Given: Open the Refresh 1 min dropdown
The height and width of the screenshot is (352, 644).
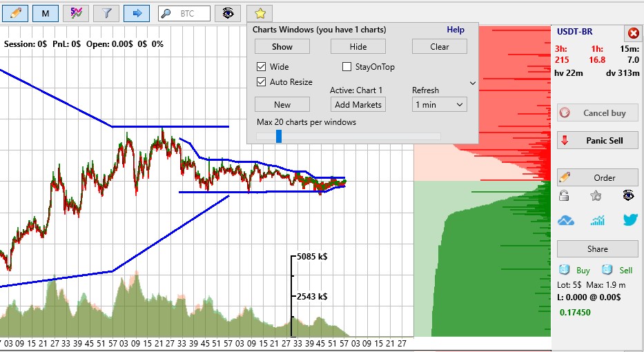Looking at the screenshot, I should (440, 104).
